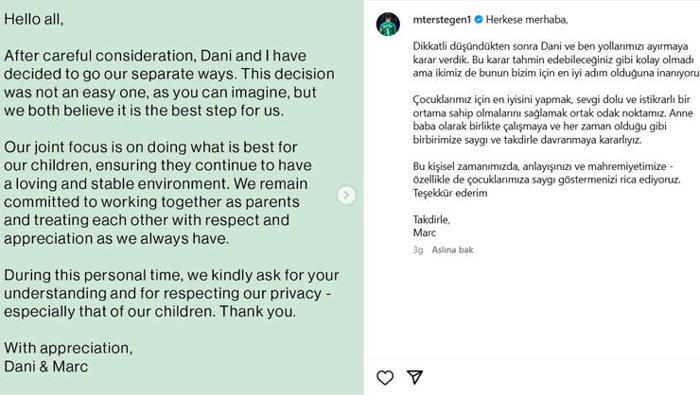Screen dimensions: 700x395
Task: Click image paragraph starting "During this personal time"
Action: click(171, 293)
